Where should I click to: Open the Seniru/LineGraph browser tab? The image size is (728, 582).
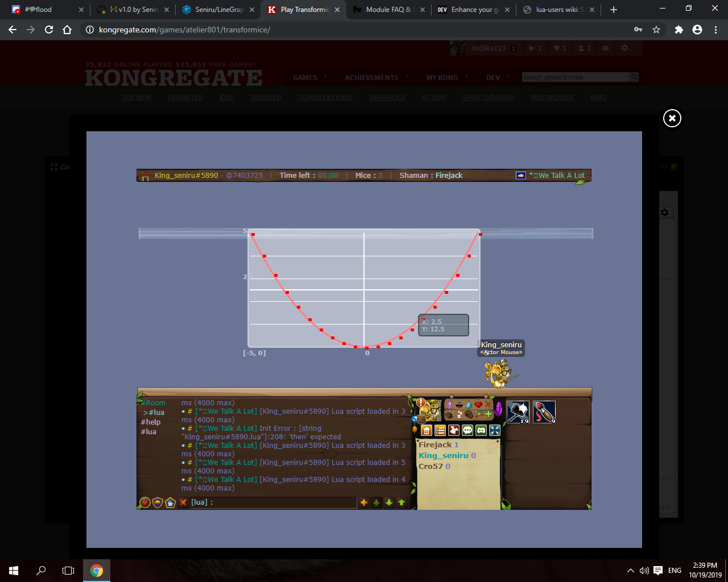[x=219, y=10]
